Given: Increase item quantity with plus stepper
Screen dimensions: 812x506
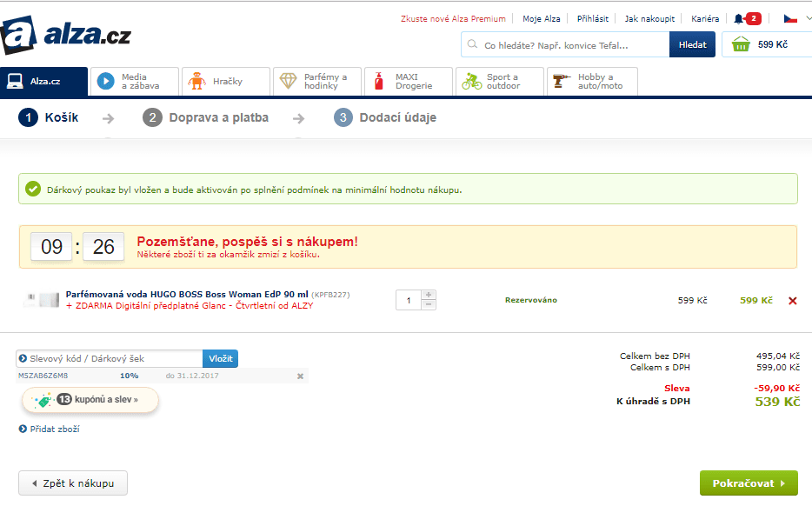Looking at the screenshot, I should coord(428,295).
